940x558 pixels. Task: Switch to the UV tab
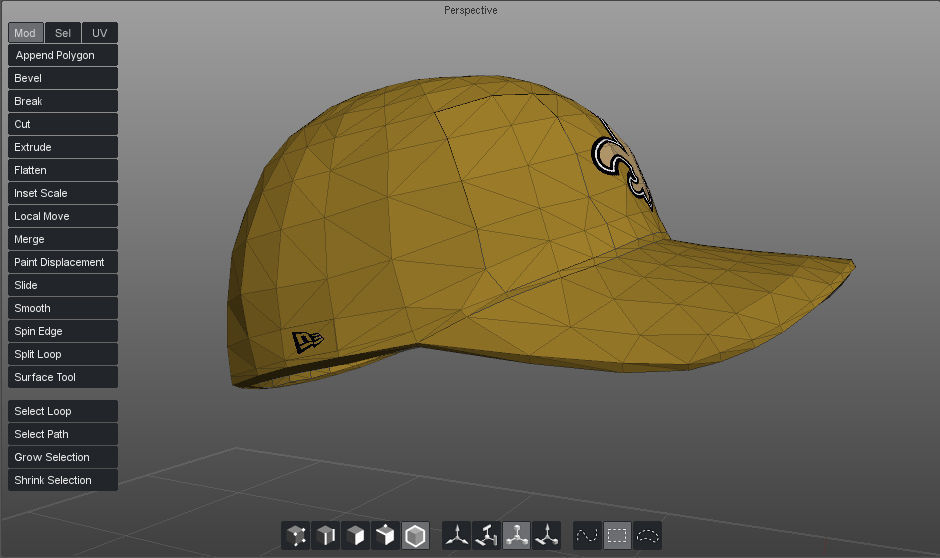click(100, 33)
